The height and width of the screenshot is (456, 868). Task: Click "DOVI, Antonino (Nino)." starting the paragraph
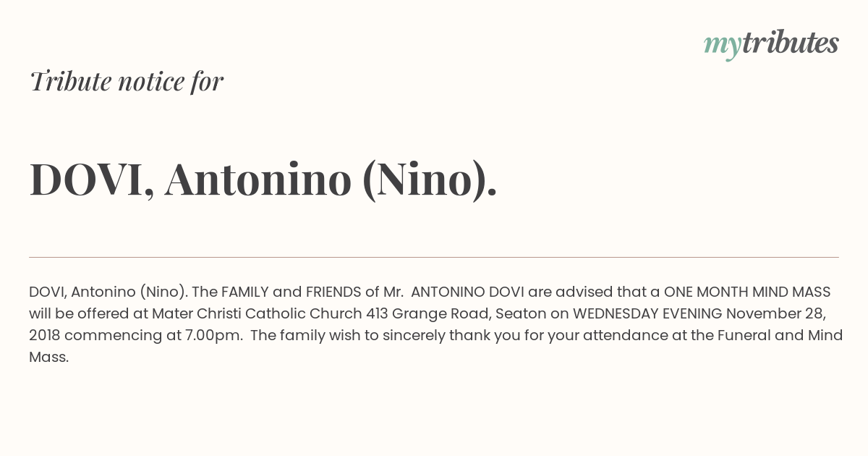click(x=109, y=292)
